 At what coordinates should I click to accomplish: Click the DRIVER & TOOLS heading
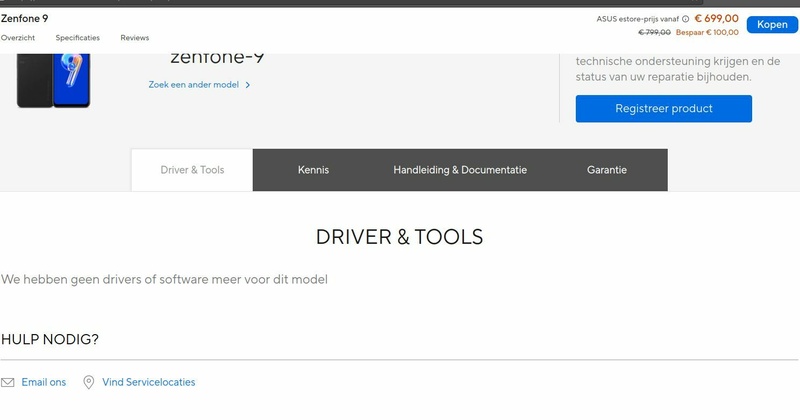click(399, 237)
